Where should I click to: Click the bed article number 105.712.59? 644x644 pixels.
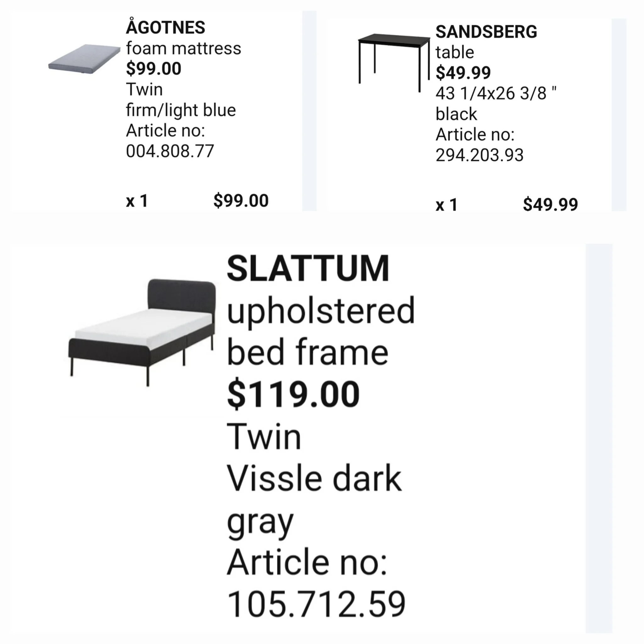coord(316,604)
